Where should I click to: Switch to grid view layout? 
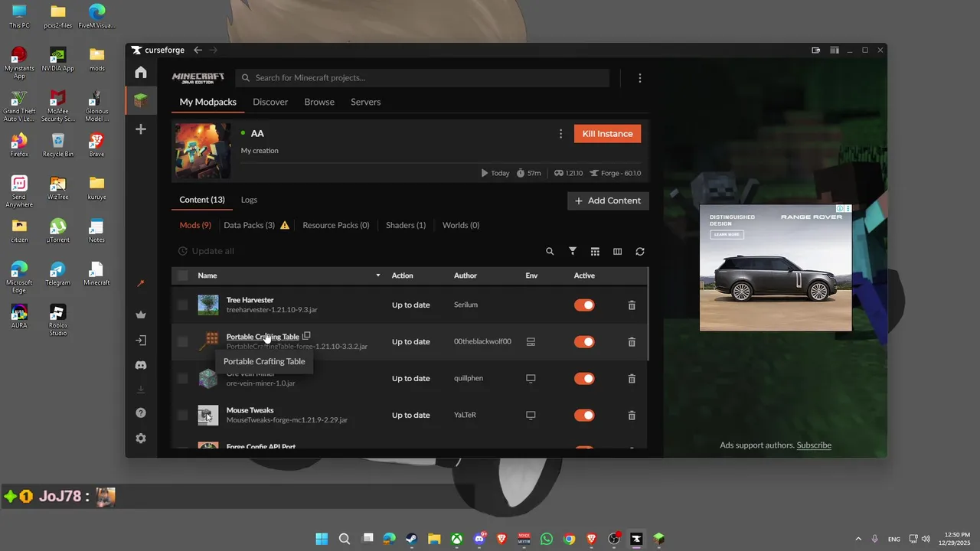[595, 251]
